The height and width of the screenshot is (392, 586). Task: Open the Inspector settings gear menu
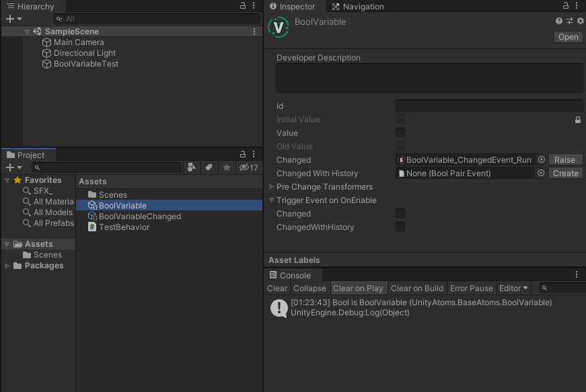click(x=580, y=20)
